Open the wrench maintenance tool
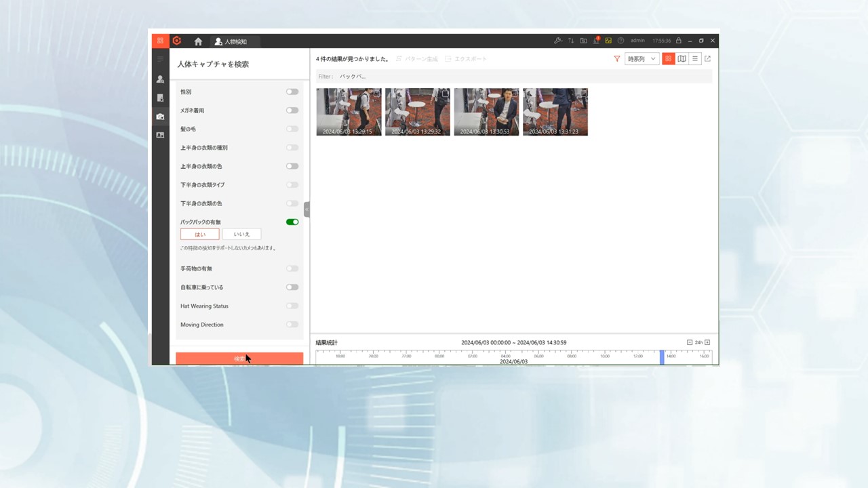 pos(558,41)
